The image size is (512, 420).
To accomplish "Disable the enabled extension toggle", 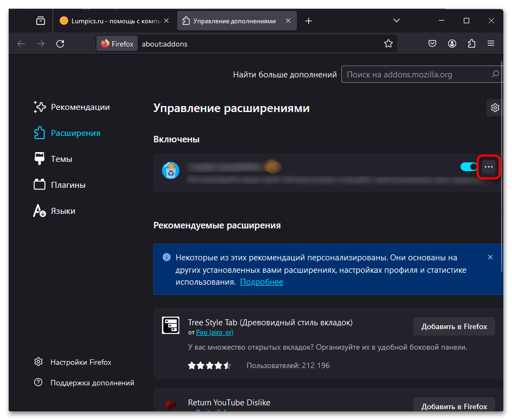I will 469,167.
